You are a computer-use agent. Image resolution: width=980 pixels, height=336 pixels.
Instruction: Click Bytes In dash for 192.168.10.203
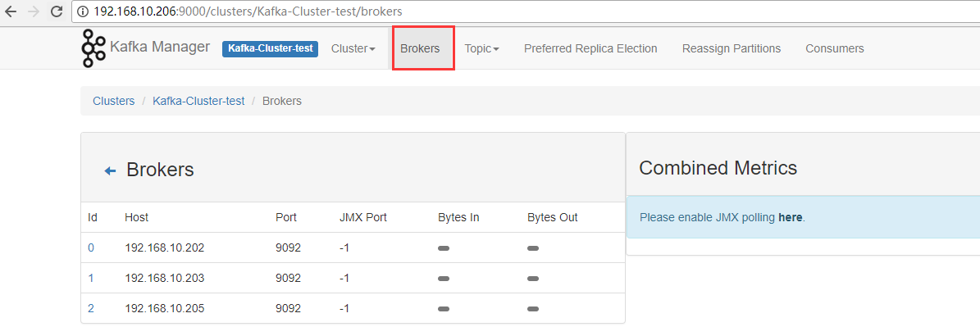(444, 279)
